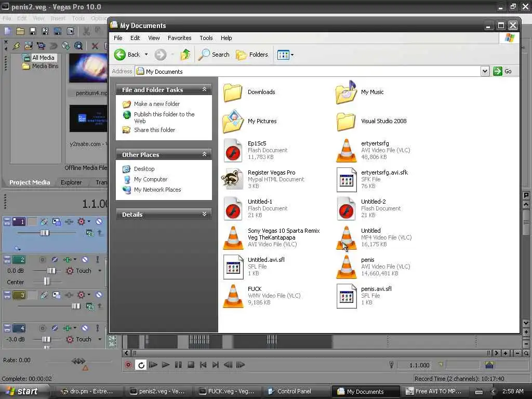Go to Desktop from Other Places
532x399 pixels.
(144, 169)
